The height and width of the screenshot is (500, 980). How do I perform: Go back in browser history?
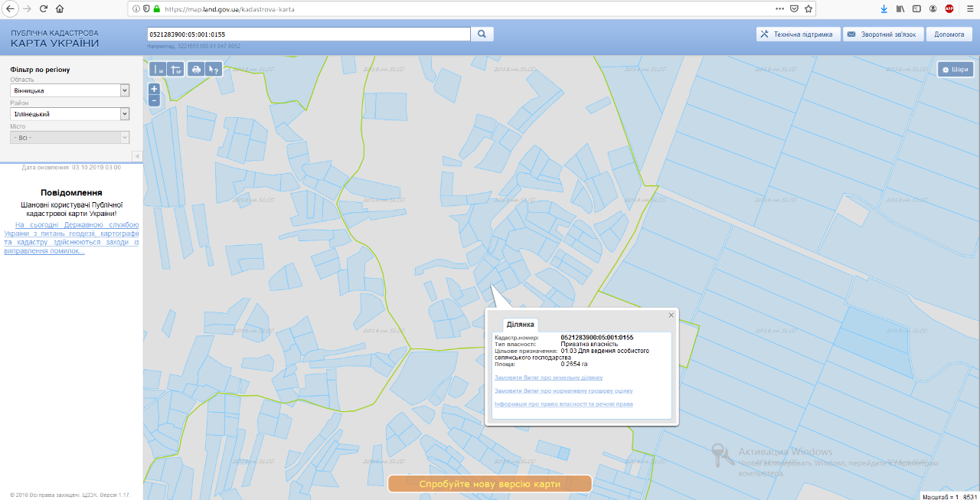[11, 8]
